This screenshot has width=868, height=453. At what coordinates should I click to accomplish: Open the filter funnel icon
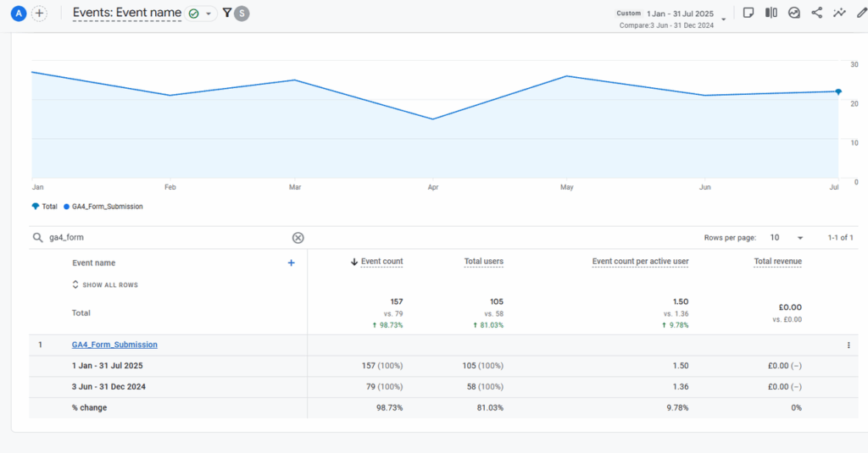tap(227, 13)
